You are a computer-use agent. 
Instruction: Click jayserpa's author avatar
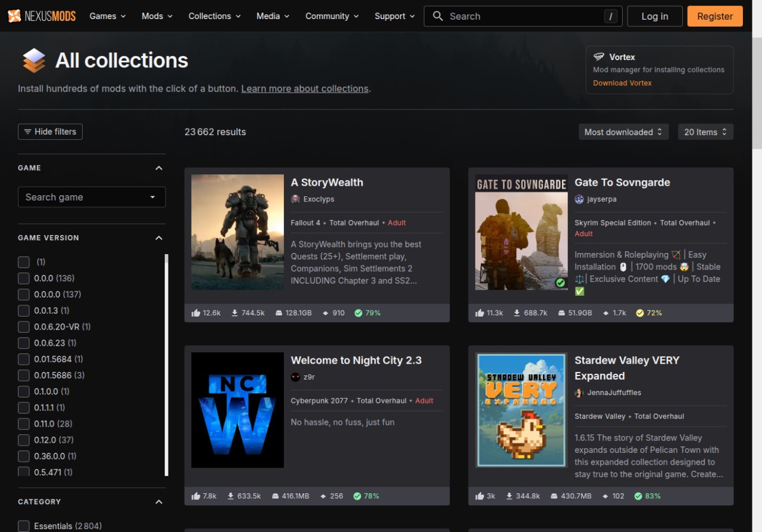click(x=579, y=199)
